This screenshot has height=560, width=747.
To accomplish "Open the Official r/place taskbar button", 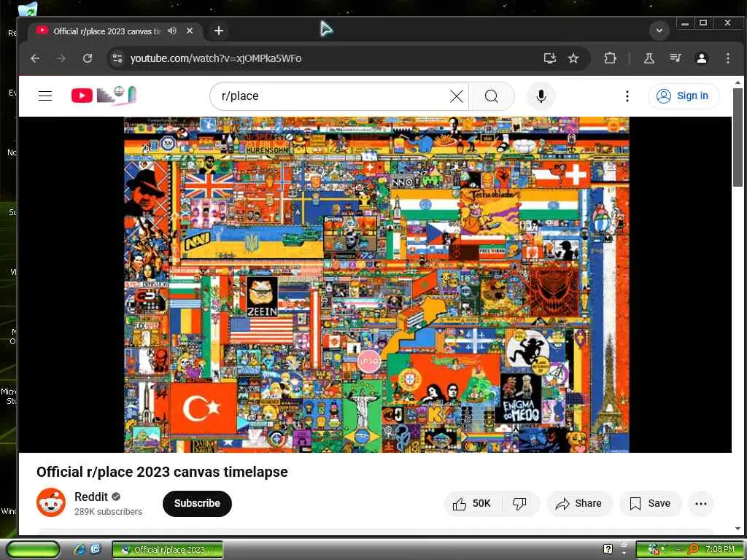I will click(168, 550).
